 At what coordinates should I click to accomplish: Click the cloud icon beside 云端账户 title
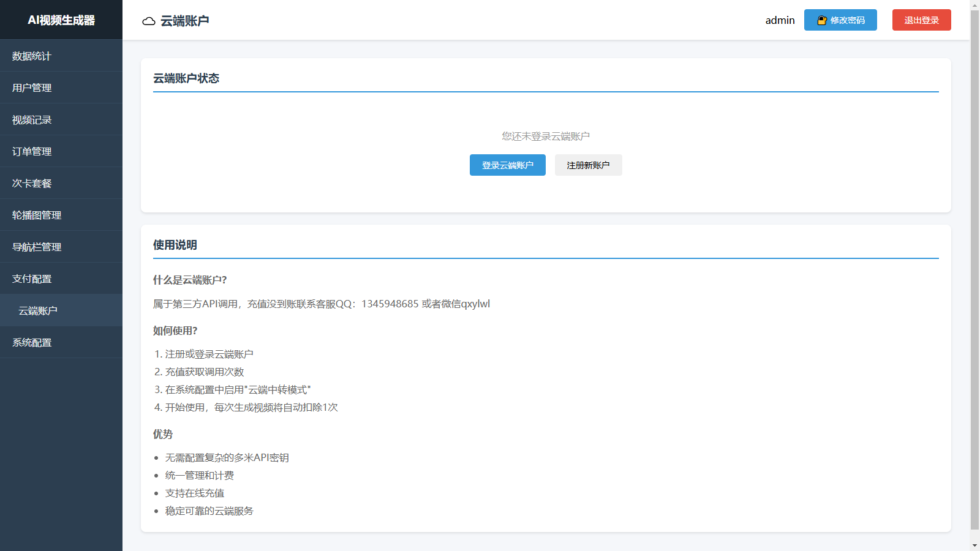click(x=149, y=20)
